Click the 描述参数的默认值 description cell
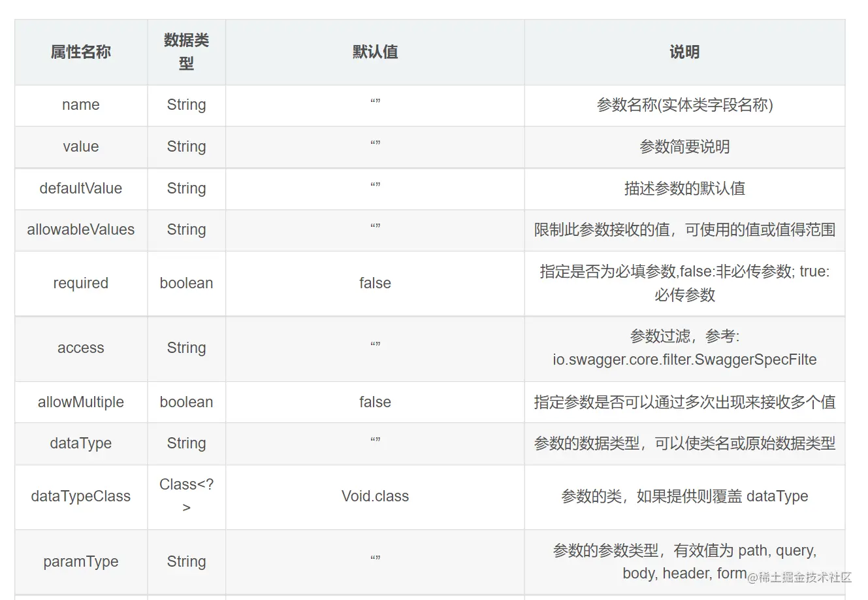 (684, 189)
